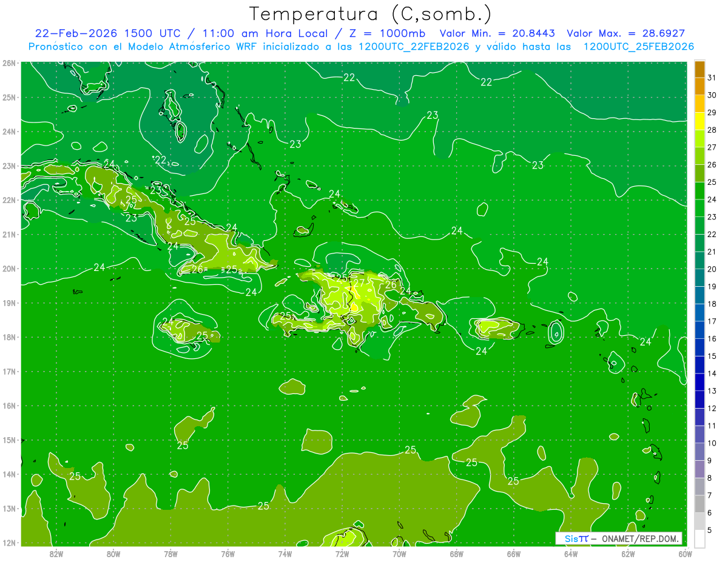
Task: Click the 15N latitude axis label
Action: click(x=8, y=440)
